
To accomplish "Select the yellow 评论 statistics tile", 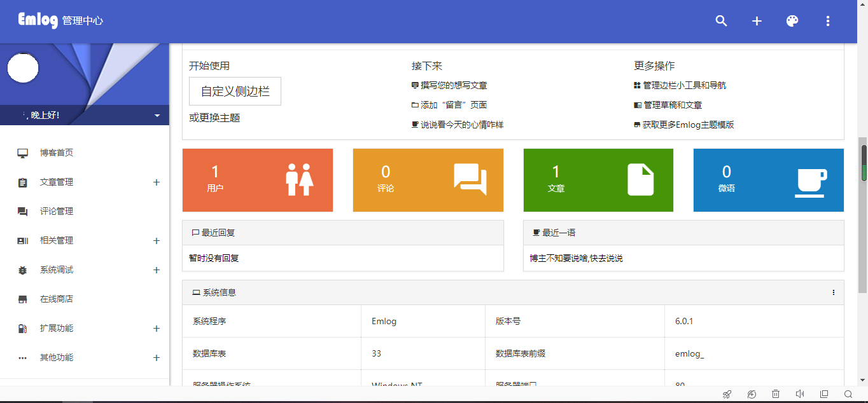I will (428, 180).
